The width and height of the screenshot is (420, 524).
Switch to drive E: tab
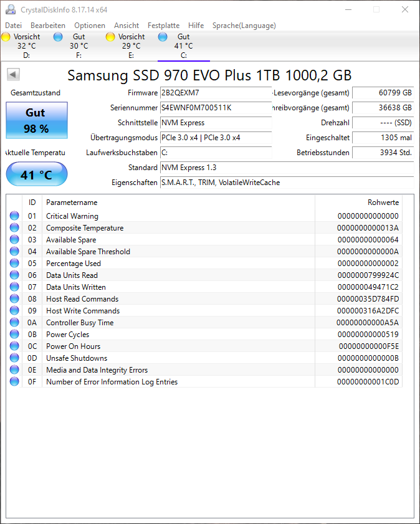(x=131, y=46)
